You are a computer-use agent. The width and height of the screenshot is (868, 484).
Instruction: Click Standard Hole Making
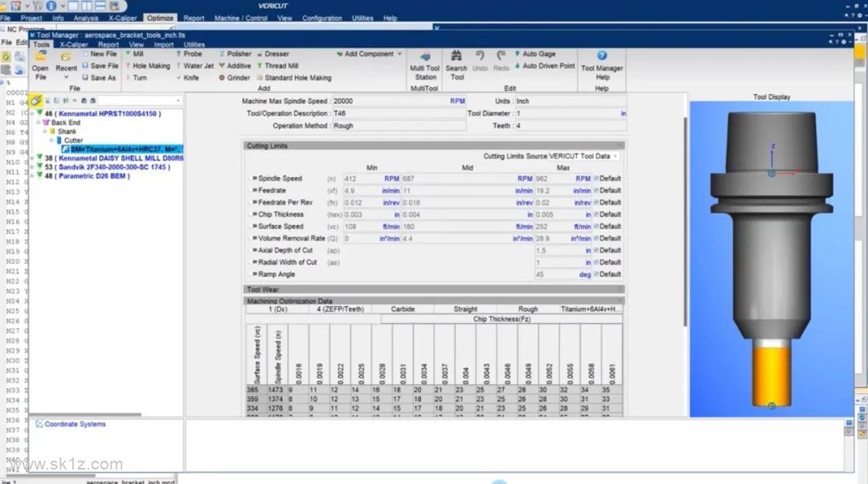pyautogui.click(x=293, y=78)
